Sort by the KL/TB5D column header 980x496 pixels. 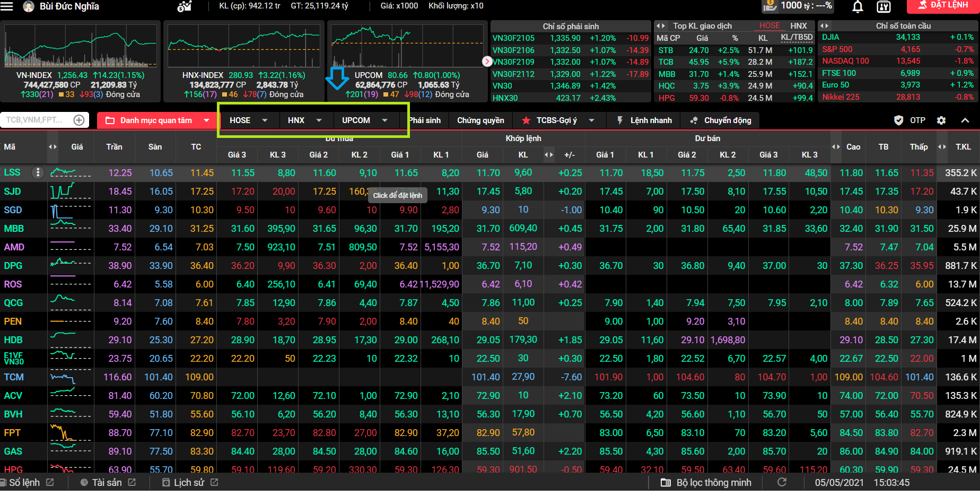797,38
